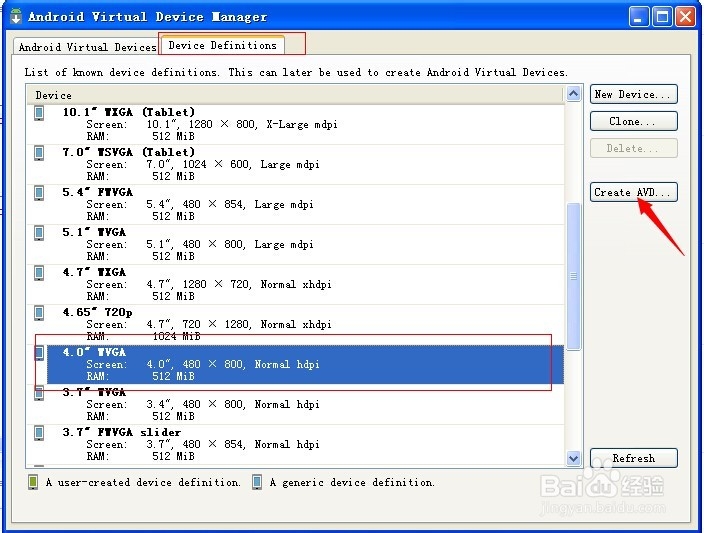Viewport: 704px width, 533px height.
Task: Select the Device Definitions tab
Action: (223, 45)
